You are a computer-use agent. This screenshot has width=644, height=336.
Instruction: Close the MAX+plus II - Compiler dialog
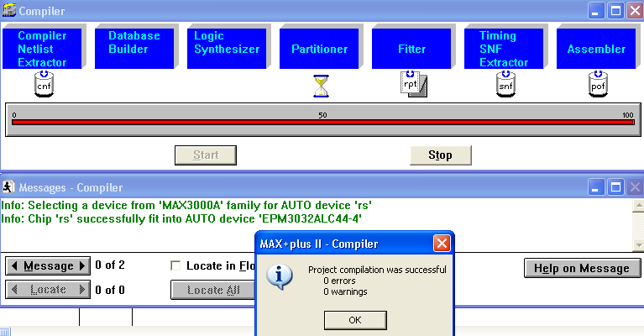(x=442, y=244)
